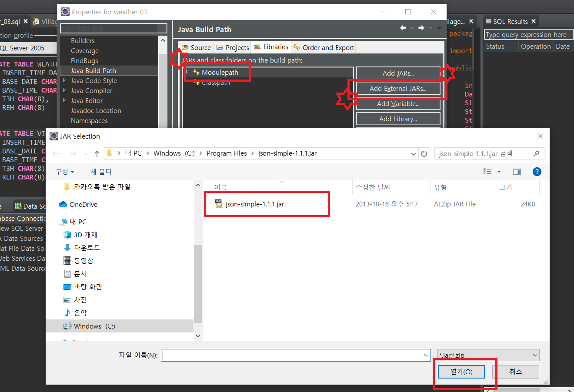Open the view options dropdown arrow
This screenshot has width=574, height=392.
click(x=499, y=172)
